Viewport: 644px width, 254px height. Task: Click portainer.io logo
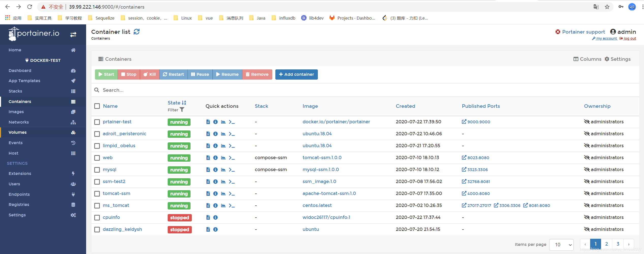(34, 34)
